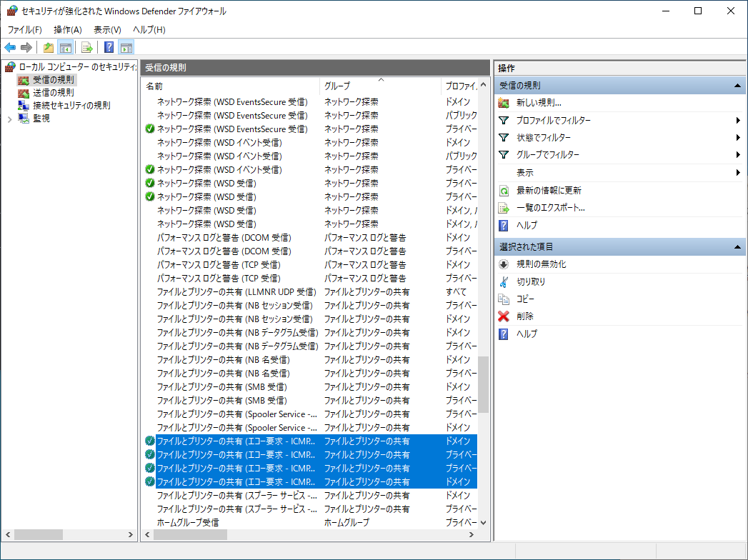Select the 監視 tree node
Viewport: 748px width, 560px height.
41,119
